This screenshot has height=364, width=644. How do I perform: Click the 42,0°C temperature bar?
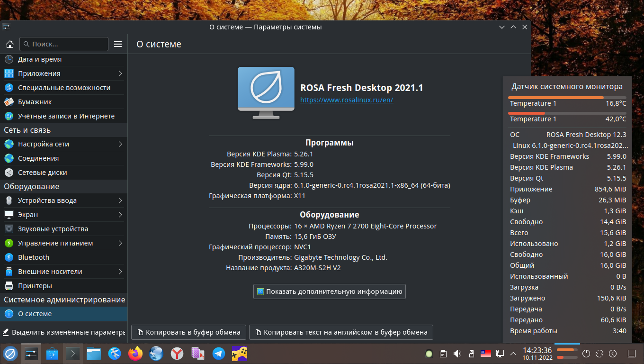(x=567, y=113)
